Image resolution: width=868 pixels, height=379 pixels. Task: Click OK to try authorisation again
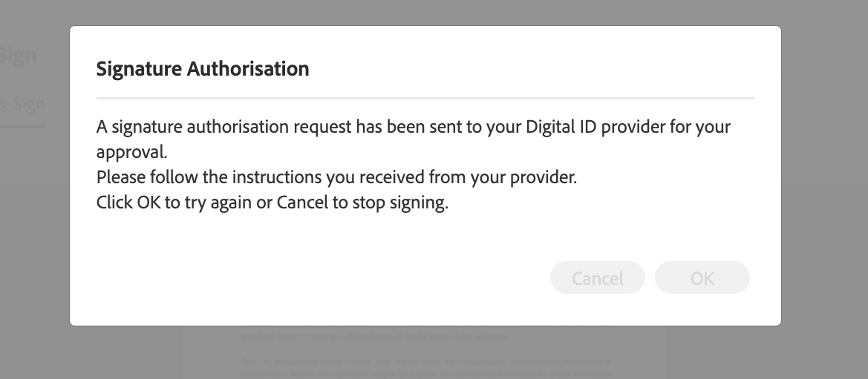coord(702,277)
